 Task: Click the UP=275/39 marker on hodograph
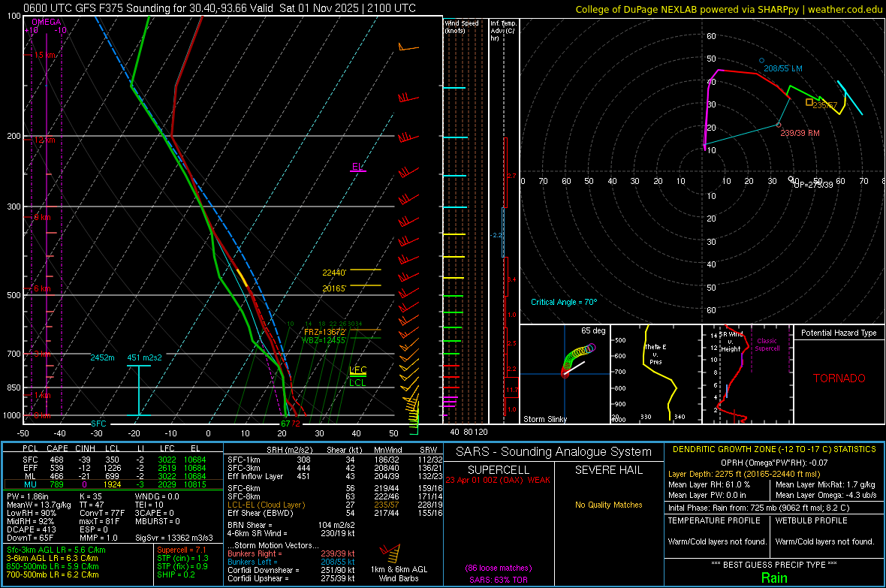[792, 179]
